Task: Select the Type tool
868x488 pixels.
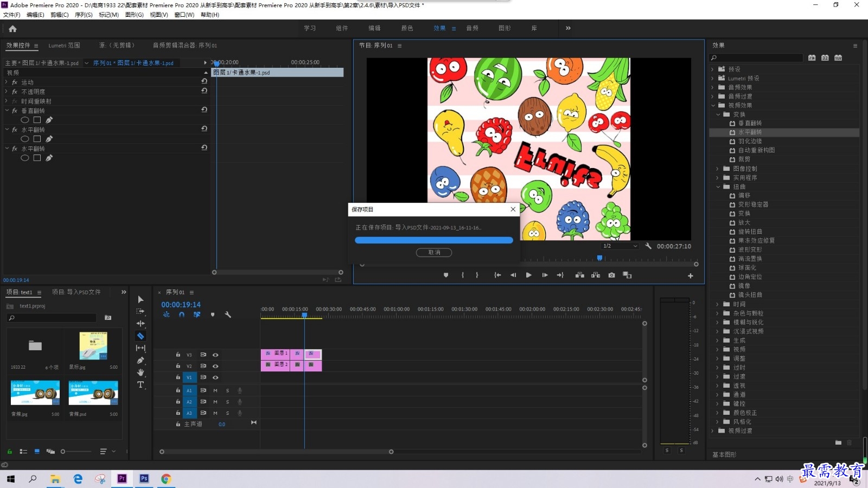Action: click(141, 384)
